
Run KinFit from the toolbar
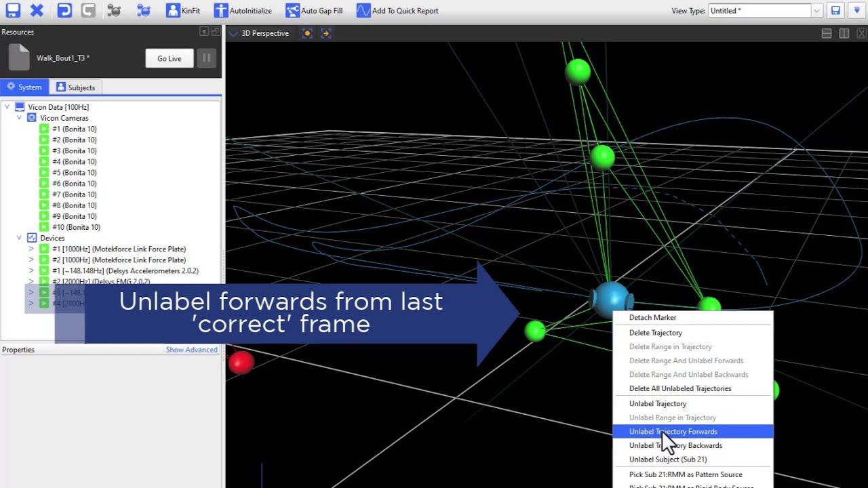coord(182,10)
